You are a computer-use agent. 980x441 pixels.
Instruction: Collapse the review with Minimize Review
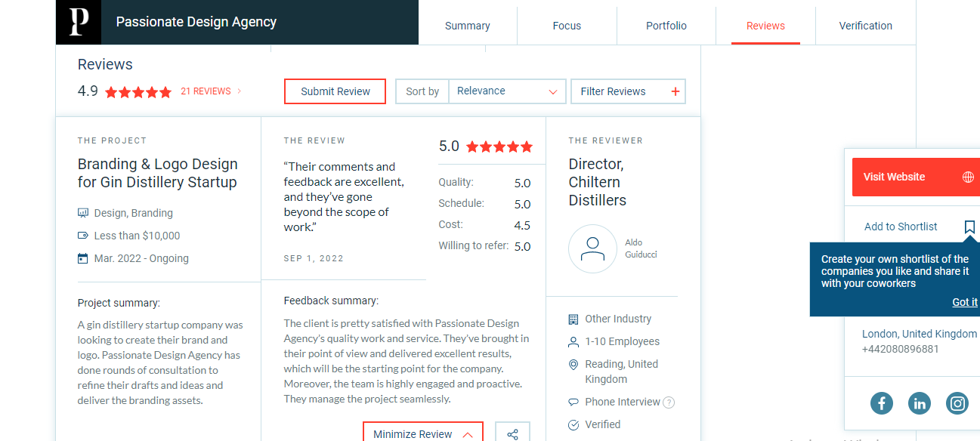(x=422, y=434)
